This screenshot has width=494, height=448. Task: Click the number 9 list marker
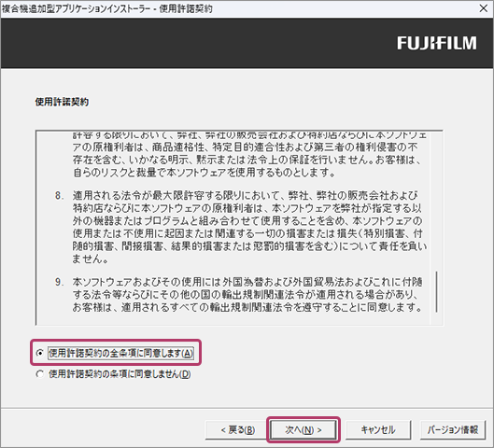click(x=59, y=282)
